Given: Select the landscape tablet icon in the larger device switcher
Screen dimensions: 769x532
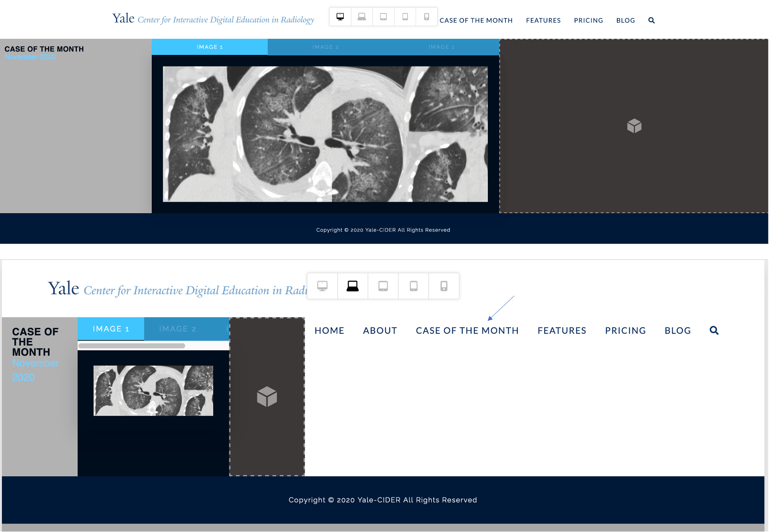Looking at the screenshot, I should pyautogui.click(x=383, y=286).
